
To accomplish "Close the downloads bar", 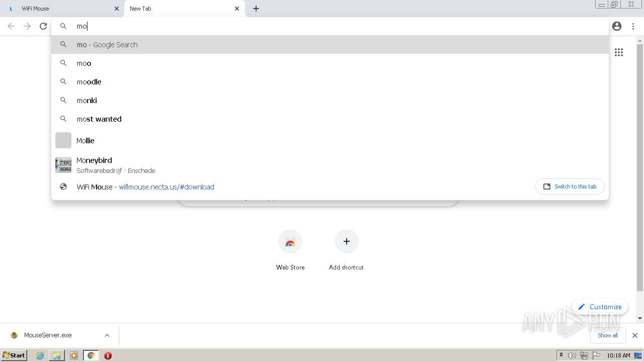I will pos(635,335).
